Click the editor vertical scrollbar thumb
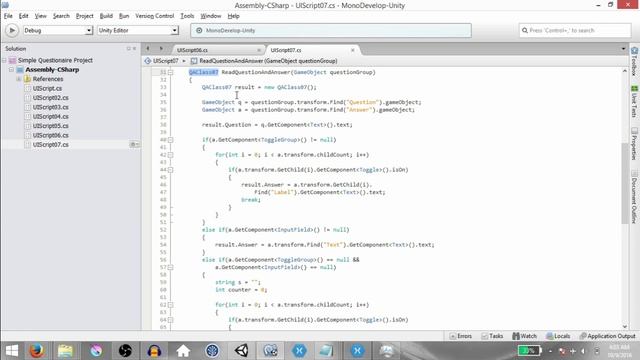The height and width of the screenshot is (360, 640). pos(625,183)
